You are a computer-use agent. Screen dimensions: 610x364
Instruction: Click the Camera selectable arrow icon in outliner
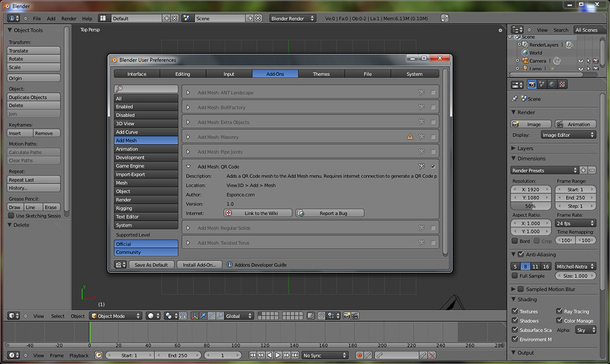pyautogui.click(x=588, y=61)
